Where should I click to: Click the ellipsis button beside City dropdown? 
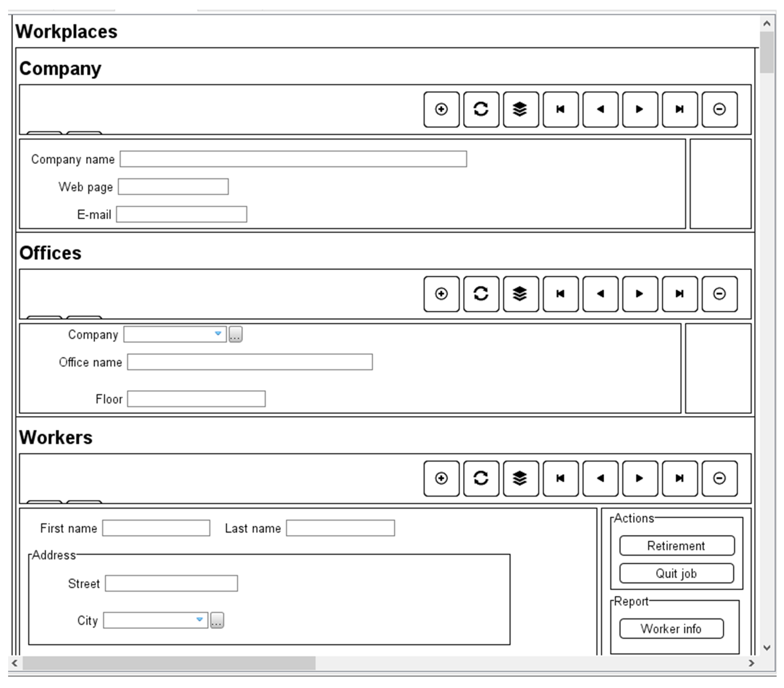click(x=217, y=620)
